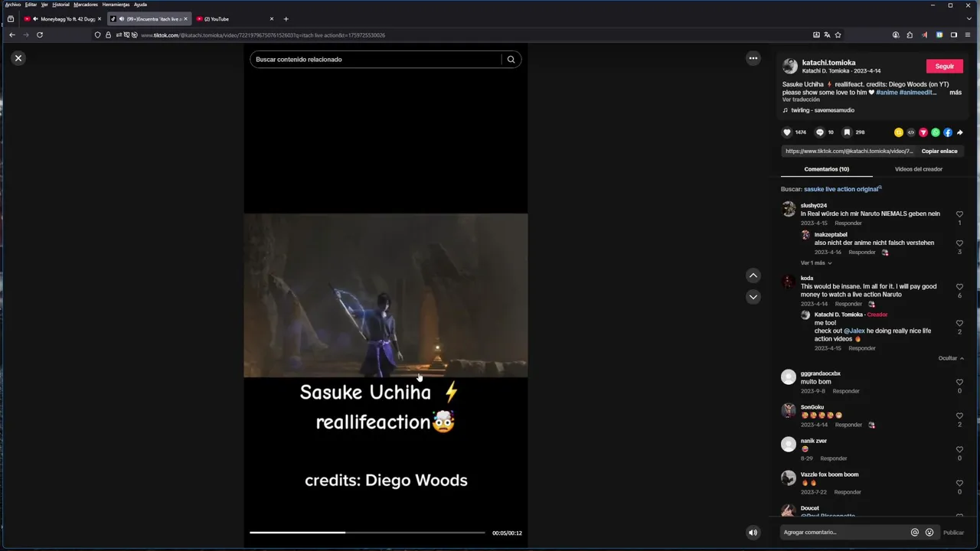Open the emoji picker in comment box
980x551 pixels.
929,533
